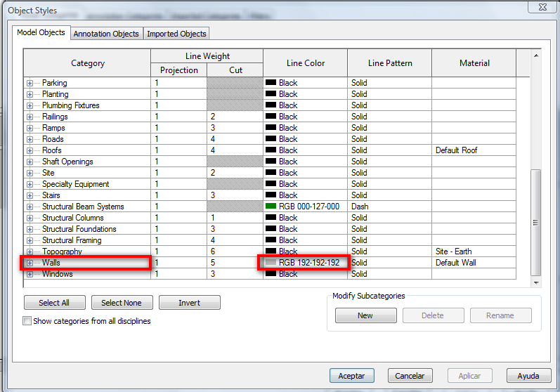Expand the Roofs category
Viewport: 560px width, 392px height.
pos(30,150)
